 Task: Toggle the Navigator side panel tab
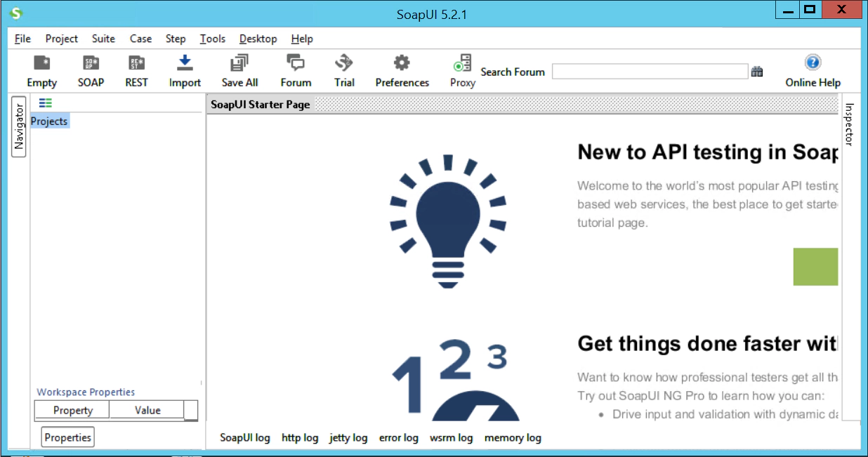click(x=19, y=128)
